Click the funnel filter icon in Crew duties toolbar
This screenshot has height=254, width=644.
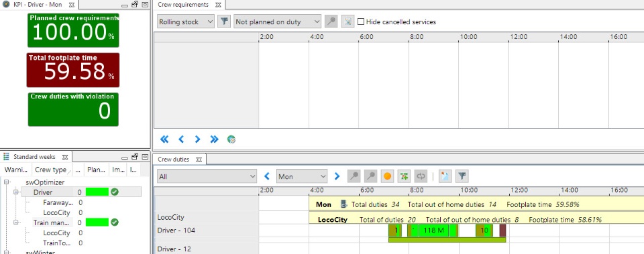[x=462, y=176]
